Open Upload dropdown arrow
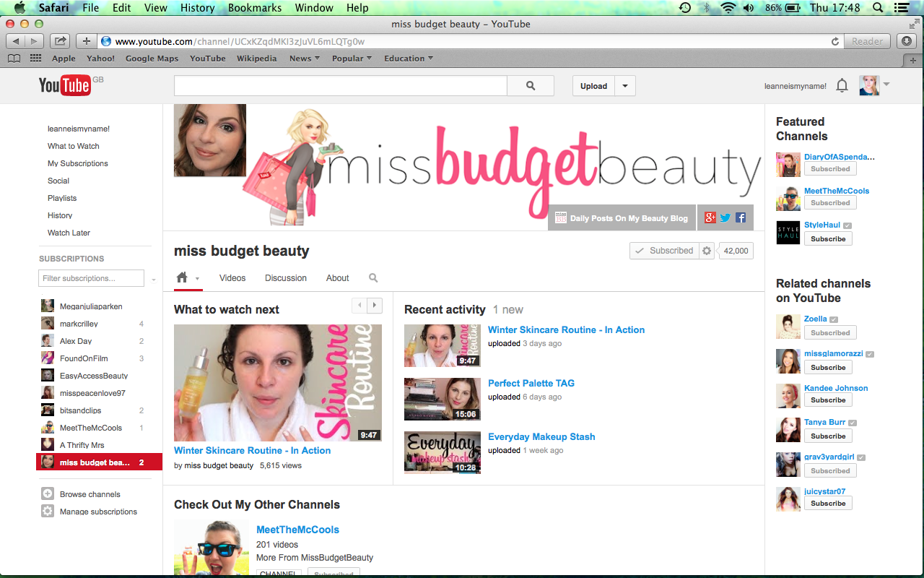This screenshot has width=924, height=578. pos(625,86)
